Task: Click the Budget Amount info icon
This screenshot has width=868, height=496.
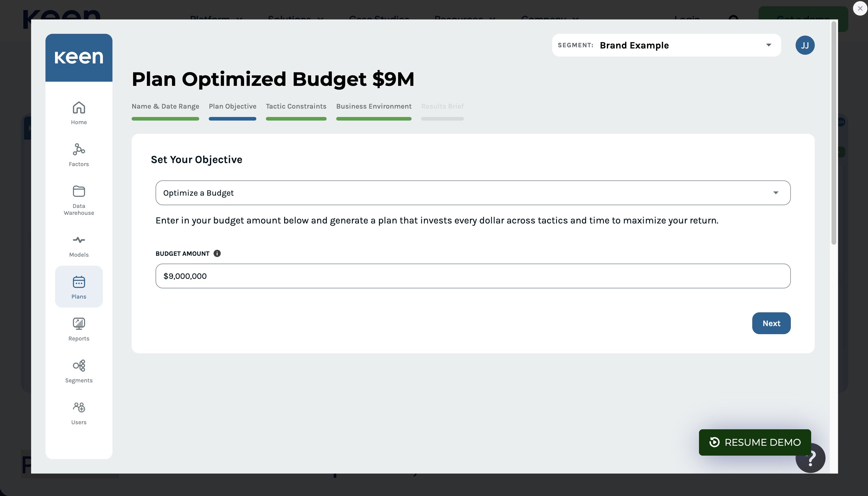Action: tap(217, 253)
